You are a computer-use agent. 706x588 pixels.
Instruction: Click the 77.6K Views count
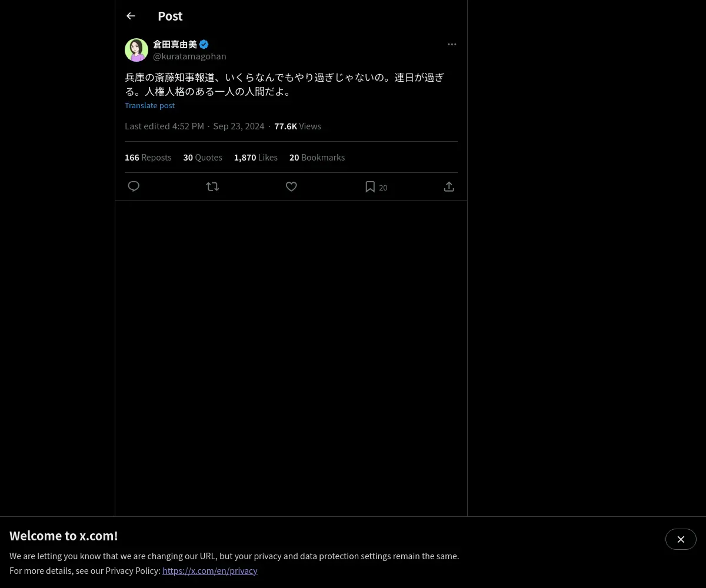pyautogui.click(x=298, y=126)
